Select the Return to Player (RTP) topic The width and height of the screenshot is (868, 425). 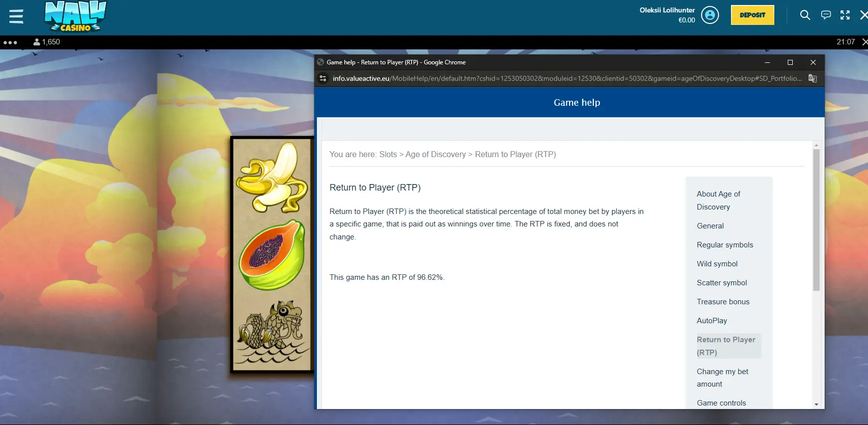pyautogui.click(x=728, y=346)
